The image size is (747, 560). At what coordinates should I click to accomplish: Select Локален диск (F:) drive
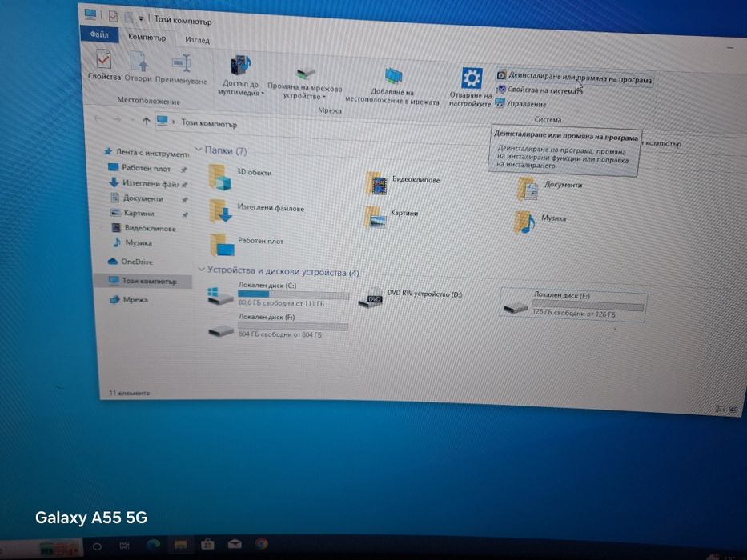click(x=278, y=326)
